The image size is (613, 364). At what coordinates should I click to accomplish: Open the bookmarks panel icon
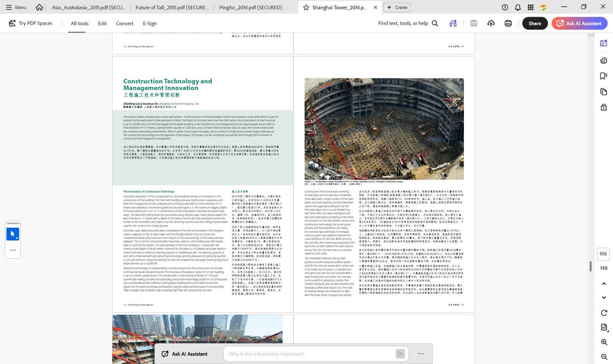603,76
